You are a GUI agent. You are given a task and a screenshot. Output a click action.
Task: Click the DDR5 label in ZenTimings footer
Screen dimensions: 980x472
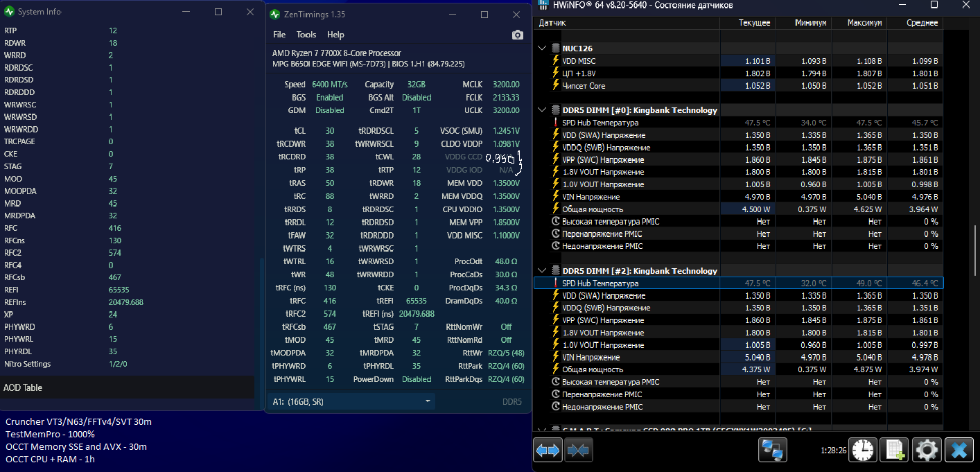coord(511,401)
